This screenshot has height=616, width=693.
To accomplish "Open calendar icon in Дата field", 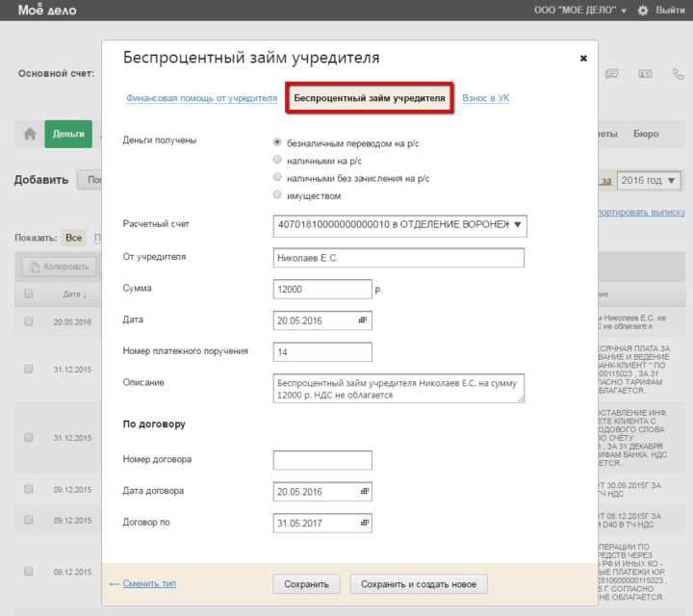I will (363, 321).
